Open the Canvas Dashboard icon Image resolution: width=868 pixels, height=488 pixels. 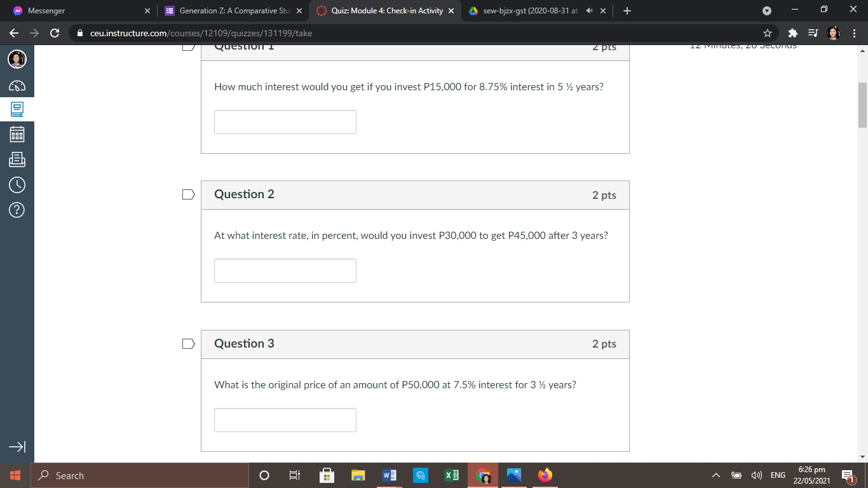click(x=17, y=85)
